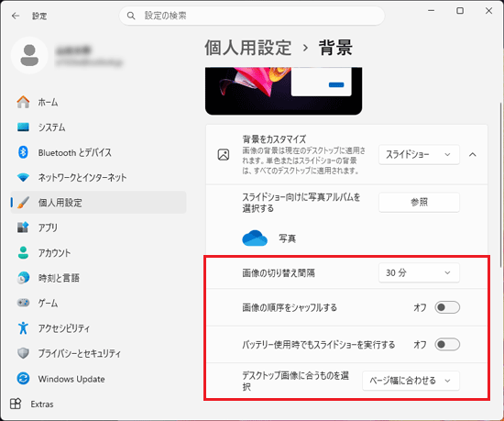Open ネットワークとインターネット category
The width and height of the screenshot is (504, 421).
point(98,177)
